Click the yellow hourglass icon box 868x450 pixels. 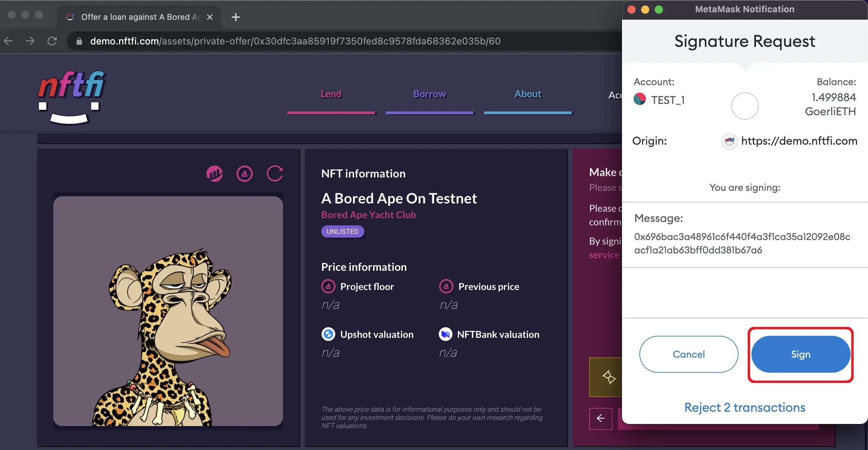(x=606, y=377)
